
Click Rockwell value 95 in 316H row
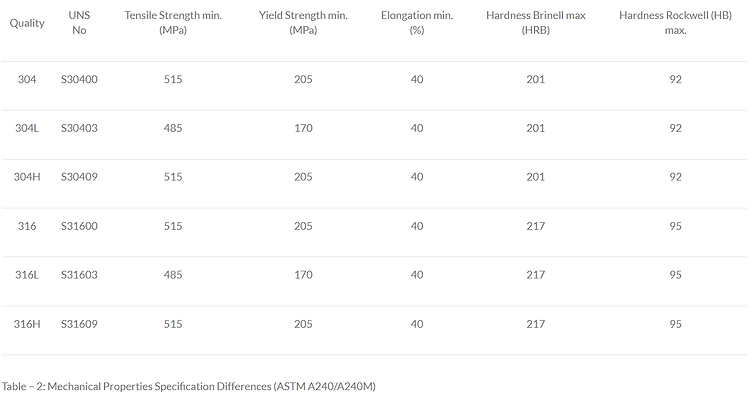[675, 324]
